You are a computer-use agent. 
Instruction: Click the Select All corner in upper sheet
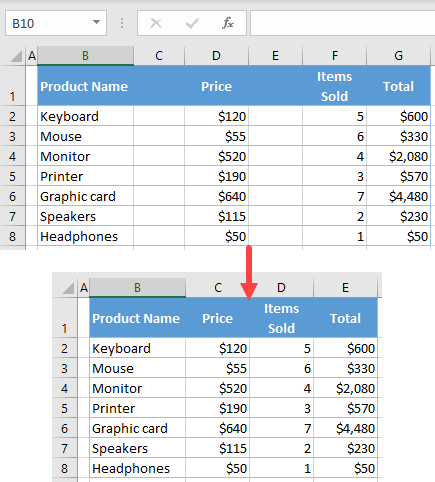[16, 56]
